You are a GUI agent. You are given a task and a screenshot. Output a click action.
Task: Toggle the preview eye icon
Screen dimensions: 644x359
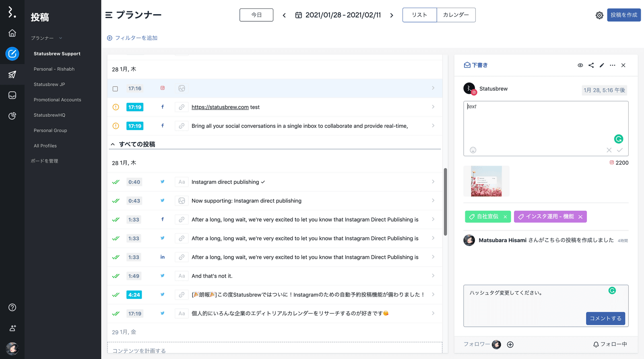pyautogui.click(x=580, y=65)
